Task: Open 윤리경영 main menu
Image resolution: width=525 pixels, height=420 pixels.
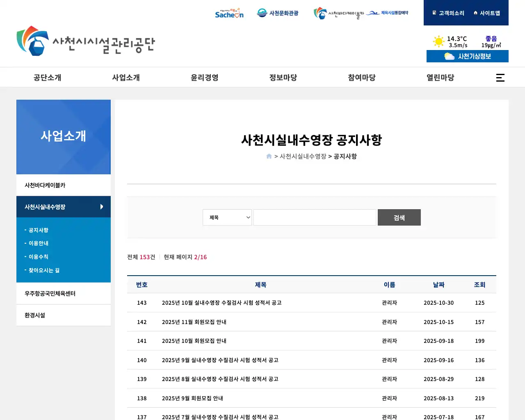Action: click(205, 78)
